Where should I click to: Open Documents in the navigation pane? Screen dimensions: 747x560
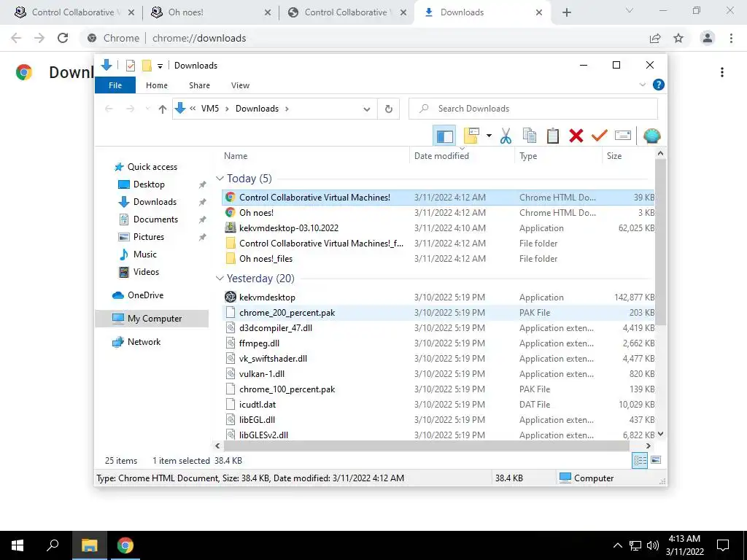pos(155,219)
